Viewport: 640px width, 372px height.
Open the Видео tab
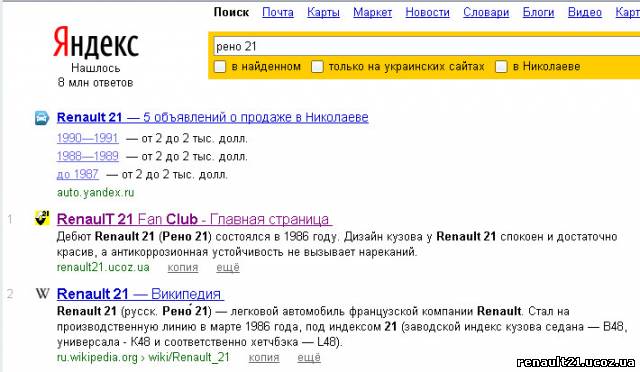(584, 12)
